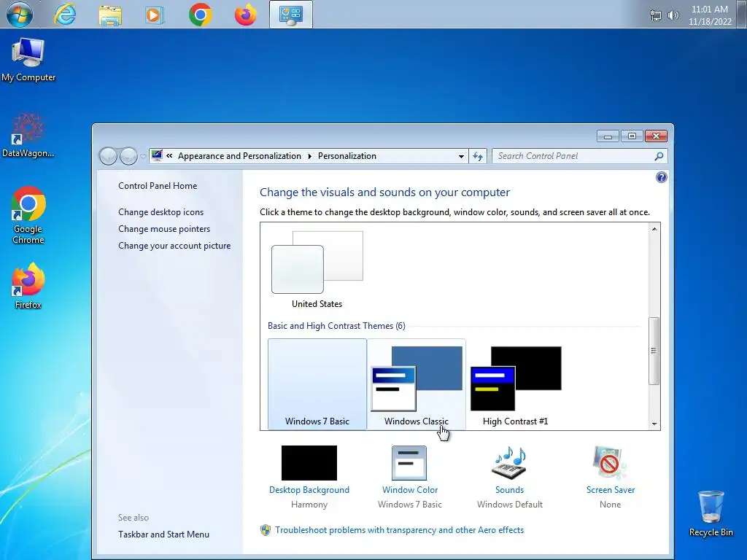Viewport: 747px width, 560px height.
Task: Click the theme list scroll-down arrow
Action: (654, 424)
